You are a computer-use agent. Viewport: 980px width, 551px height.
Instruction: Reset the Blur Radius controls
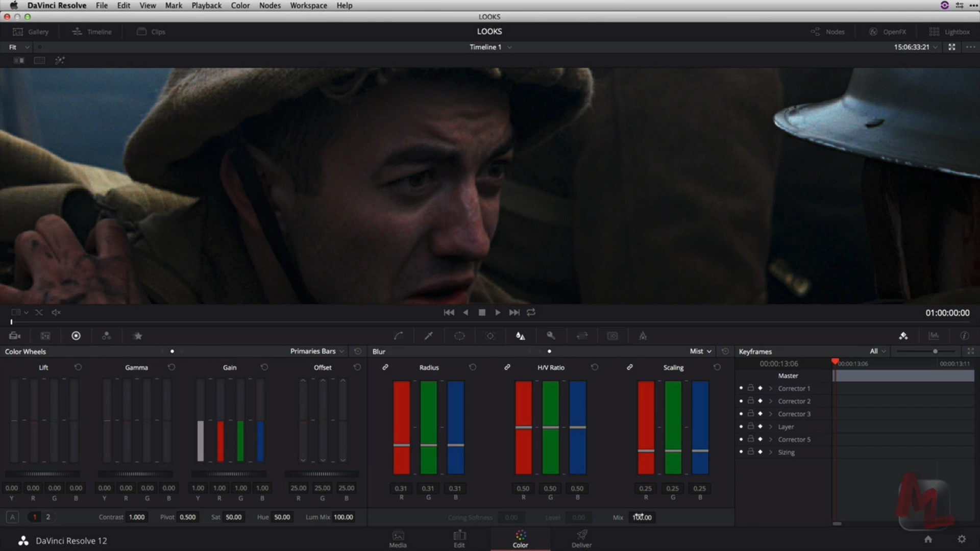click(473, 367)
